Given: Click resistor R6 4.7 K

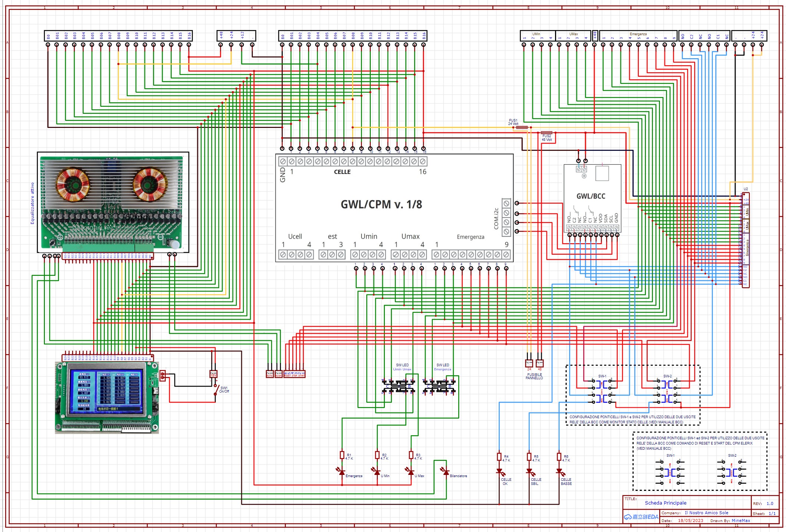Looking at the screenshot, I should (559, 457).
